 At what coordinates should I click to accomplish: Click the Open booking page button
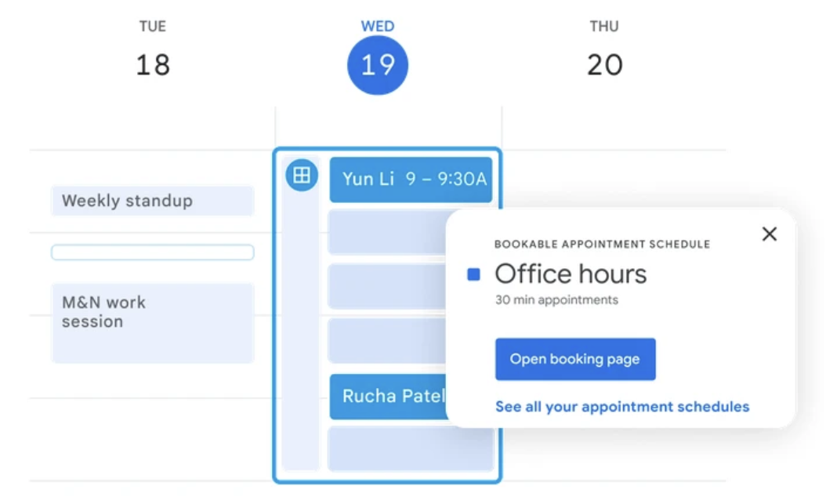pyautogui.click(x=575, y=359)
